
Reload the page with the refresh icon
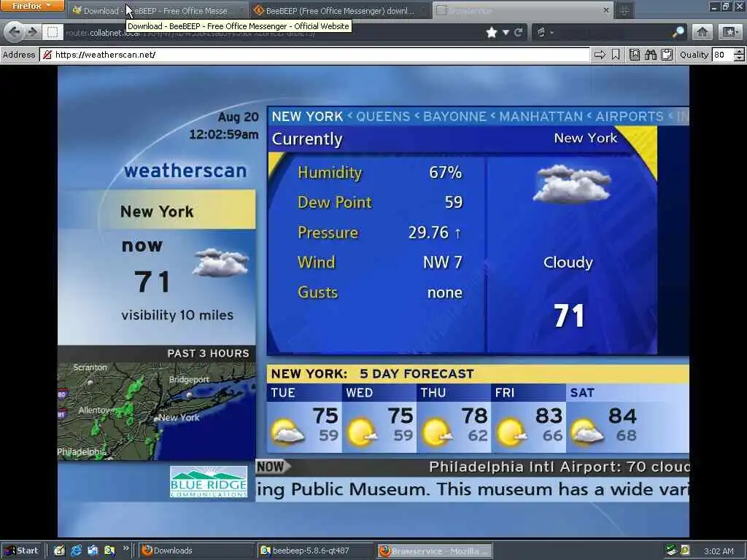519,32
